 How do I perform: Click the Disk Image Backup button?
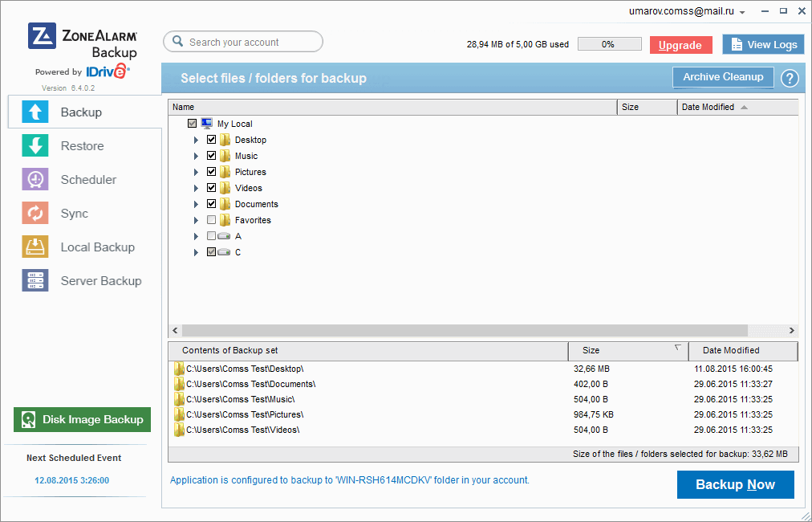pos(83,419)
